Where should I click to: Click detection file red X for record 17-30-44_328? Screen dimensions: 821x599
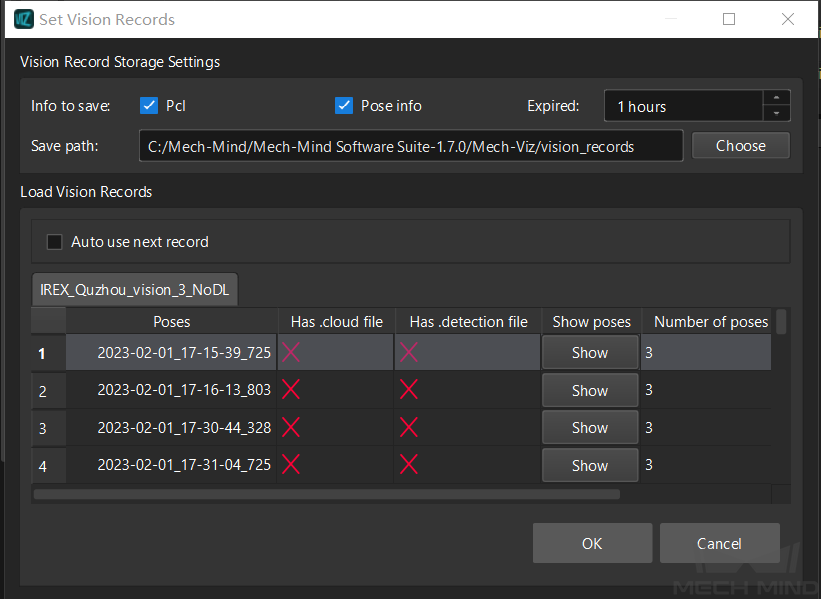[x=409, y=427]
